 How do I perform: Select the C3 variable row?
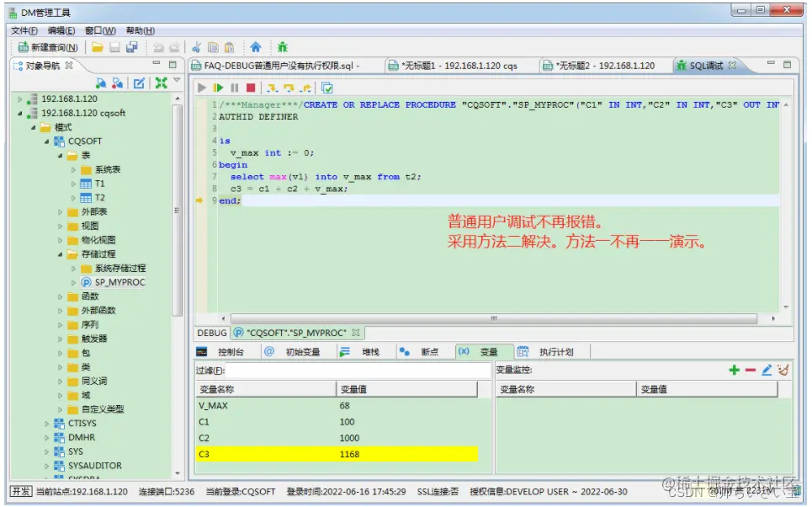337,454
